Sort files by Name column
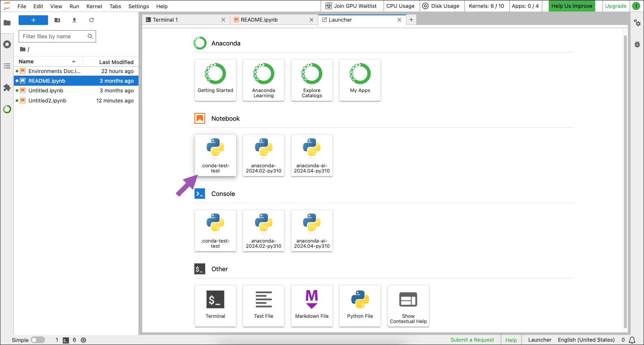The height and width of the screenshot is (345, 644). pos(48,61)
